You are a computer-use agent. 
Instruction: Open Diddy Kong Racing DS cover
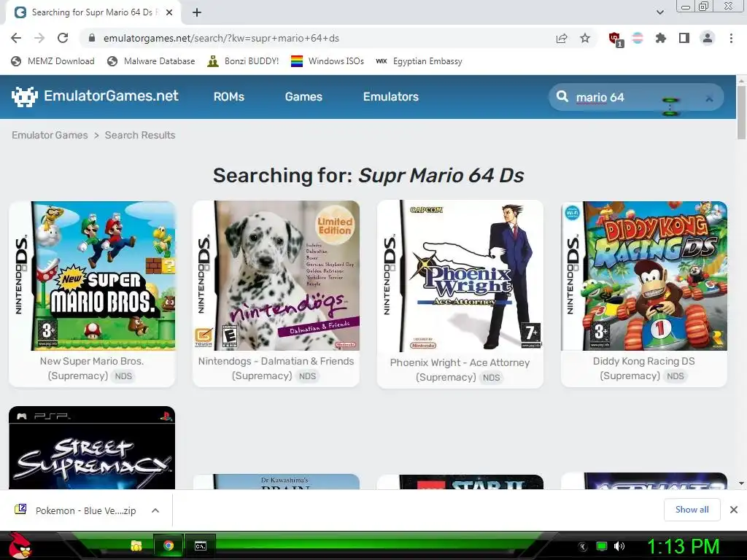click(644, 276)
